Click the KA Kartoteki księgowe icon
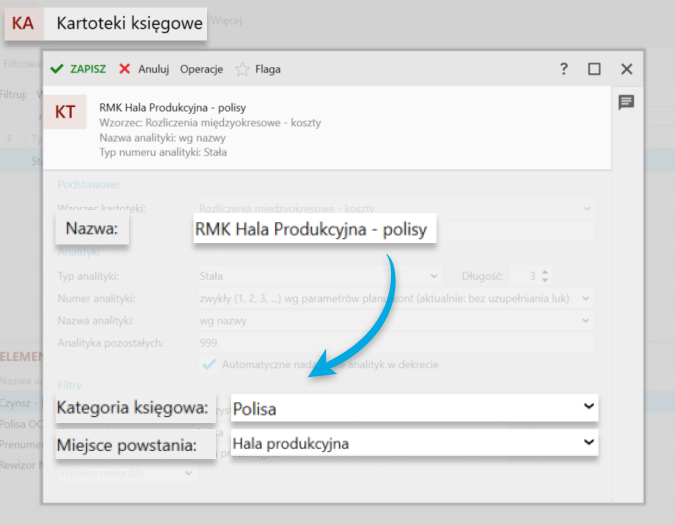Viewport: 675px width, 525px height. click(x=23, y=22)
